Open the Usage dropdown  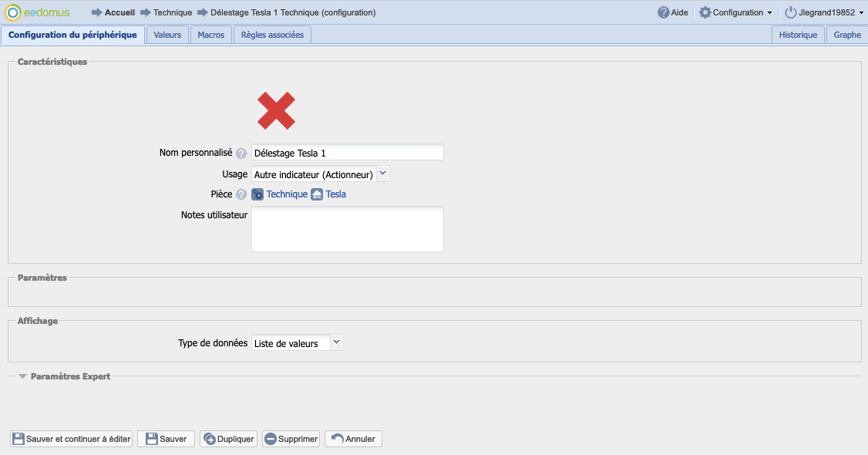321,174
